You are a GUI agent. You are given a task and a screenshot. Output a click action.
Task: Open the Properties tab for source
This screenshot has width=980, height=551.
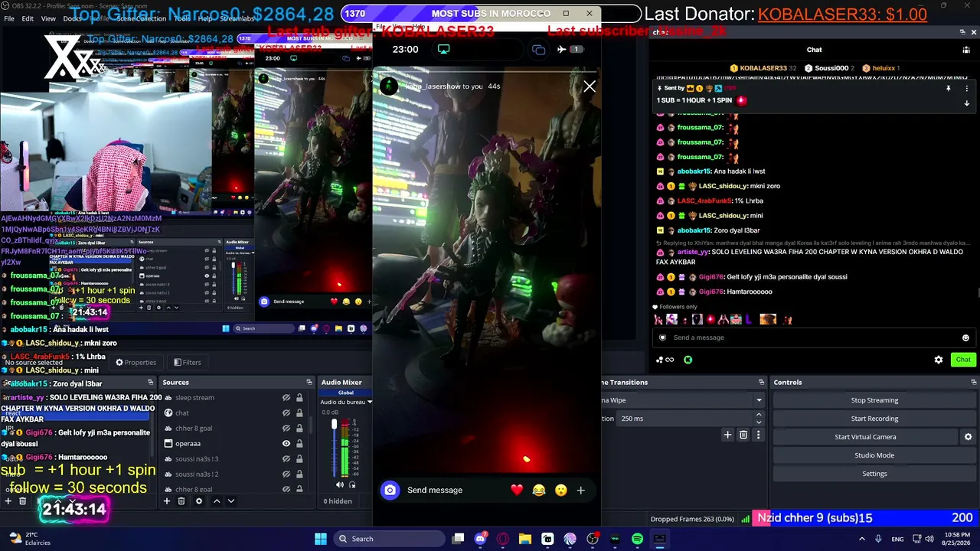[x=136, y=362]
